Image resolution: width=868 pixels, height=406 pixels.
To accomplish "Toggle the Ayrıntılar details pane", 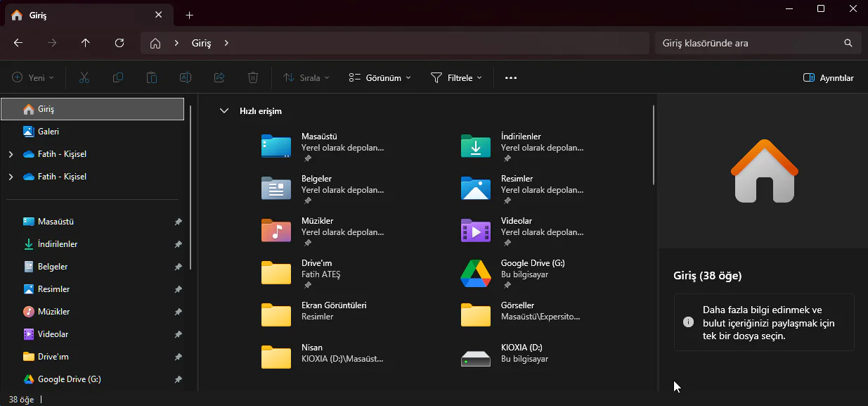I will (x=828, y=77).
